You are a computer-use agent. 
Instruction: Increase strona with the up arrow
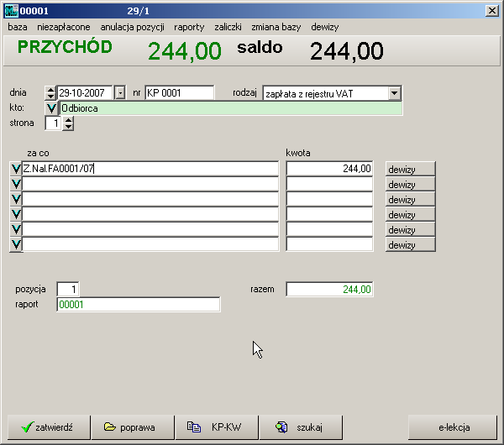(68, 120)
